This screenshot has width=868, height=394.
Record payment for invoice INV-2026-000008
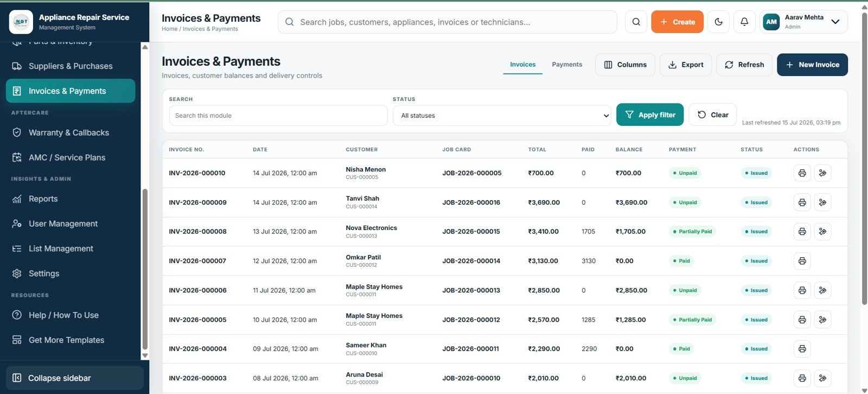pos(822,231)
